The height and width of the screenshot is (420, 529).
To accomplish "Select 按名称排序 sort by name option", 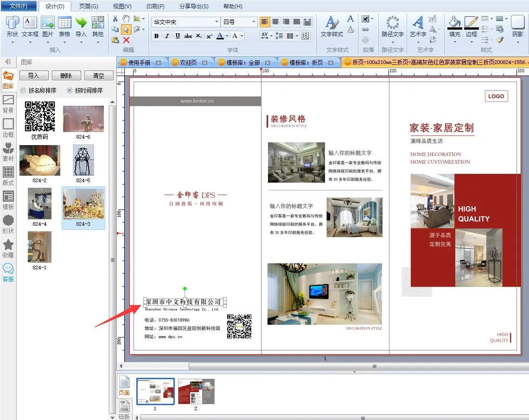I will pyautogui.click(x=23, y=90).
